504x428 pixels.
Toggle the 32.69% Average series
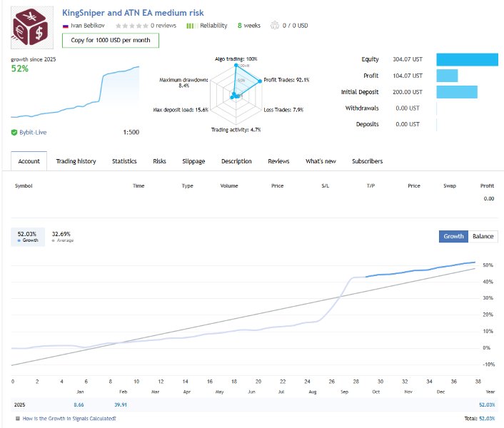[x=62, y=237]
